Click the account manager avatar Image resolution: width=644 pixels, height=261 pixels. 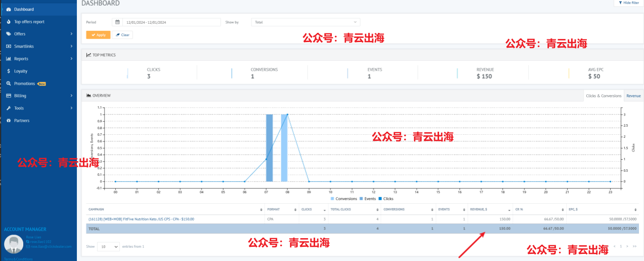13,244
